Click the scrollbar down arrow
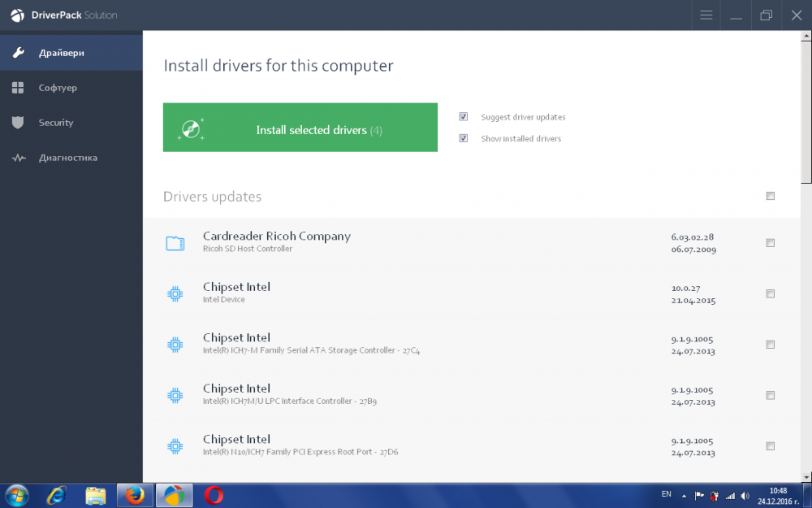The image size is (812, 508). tap(806, 477)
